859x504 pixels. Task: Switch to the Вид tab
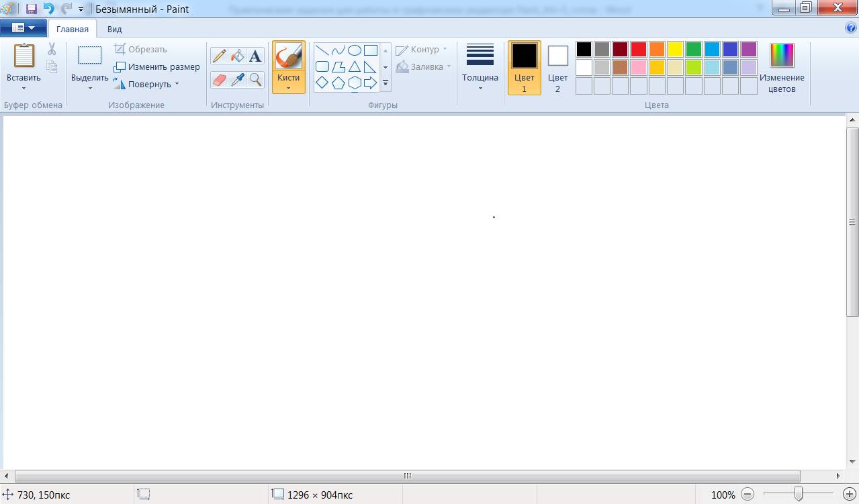click(x=114, y=29)
